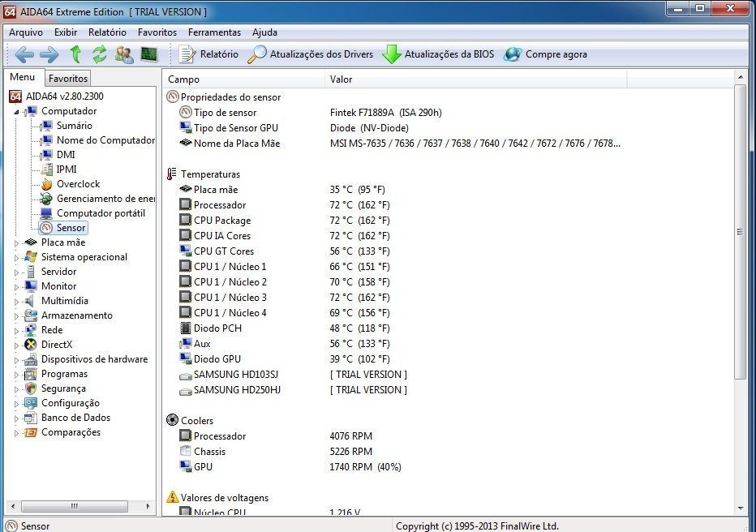Collapse the Computador tree node

click(x=17, y=112)
